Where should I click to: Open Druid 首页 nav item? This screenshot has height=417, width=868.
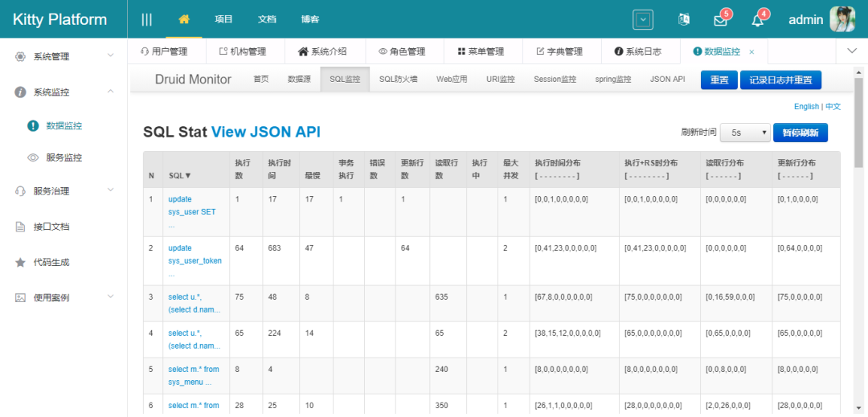tap(261, 79)
